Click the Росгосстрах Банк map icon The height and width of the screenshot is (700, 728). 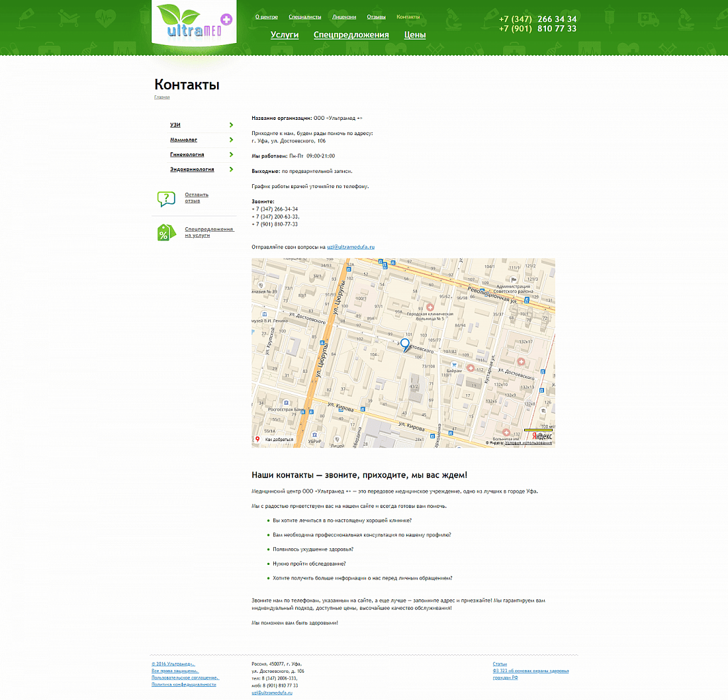coord(286,403)
